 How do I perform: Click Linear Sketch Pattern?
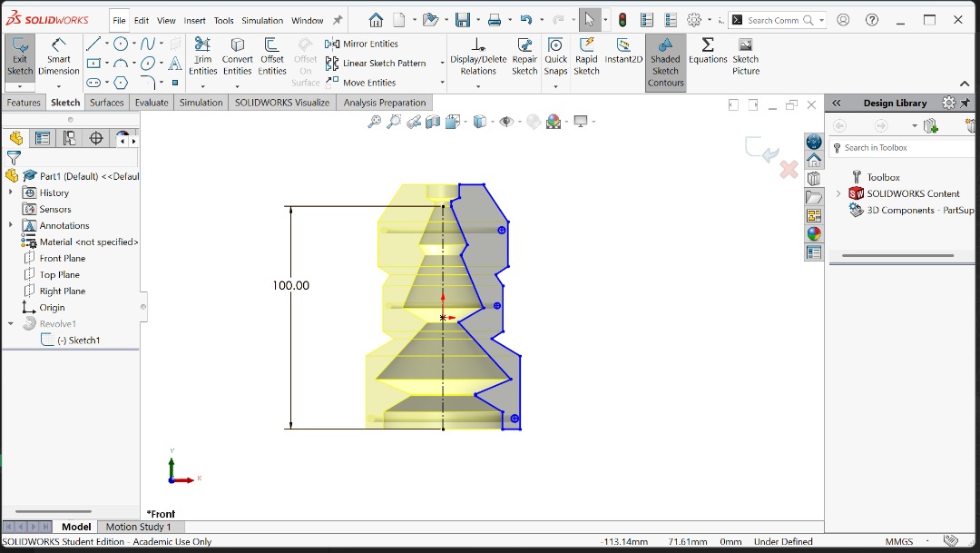[376, 64]
